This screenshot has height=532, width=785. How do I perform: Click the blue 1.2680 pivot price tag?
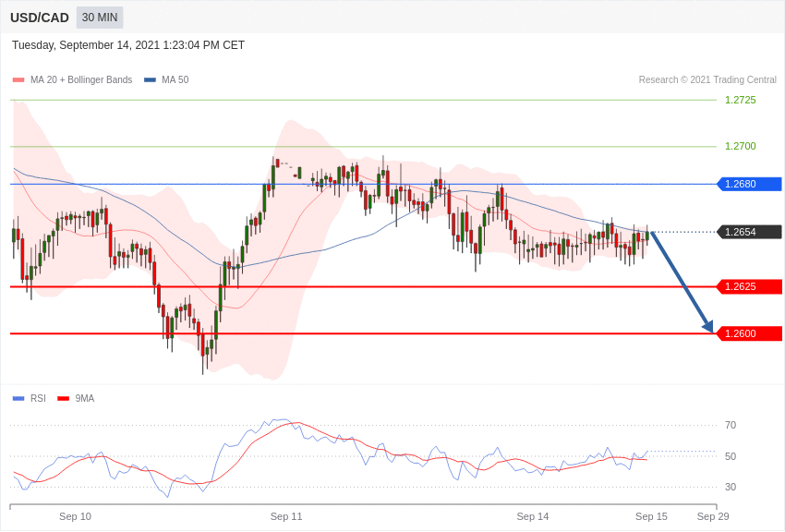click(x=750, y=184)
